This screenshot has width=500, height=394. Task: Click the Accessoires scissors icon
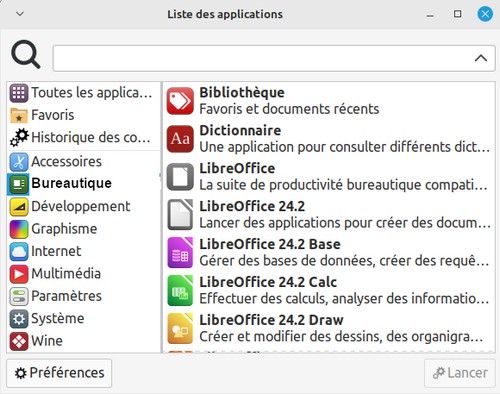[x=19, y=162]
